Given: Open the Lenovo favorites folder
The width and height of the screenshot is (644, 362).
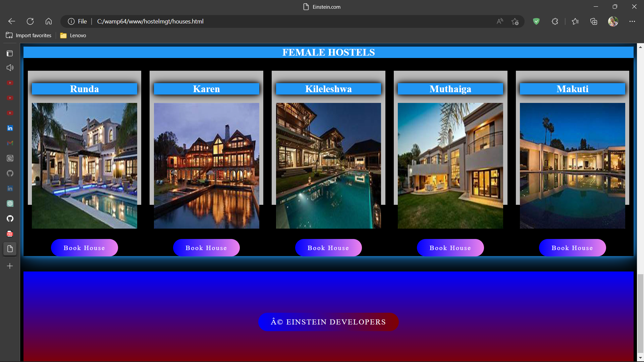Looking at the screenshot, I should (x=73, y=36).
